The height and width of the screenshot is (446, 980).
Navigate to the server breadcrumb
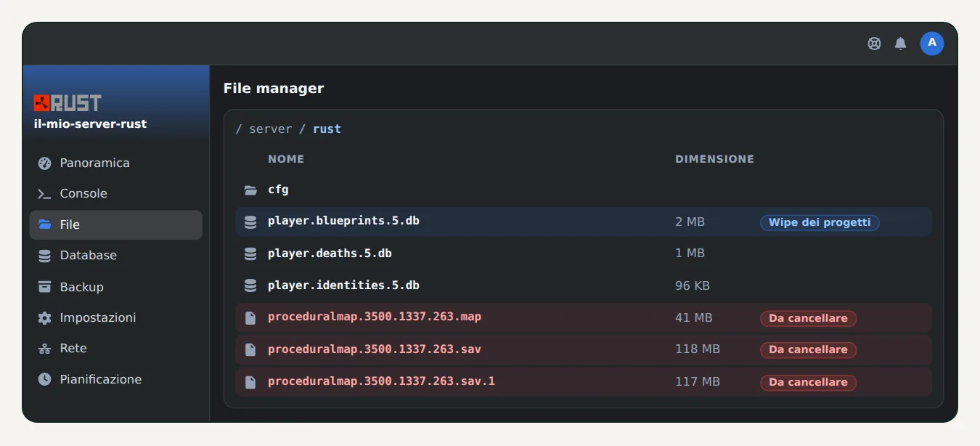point(270,129)
